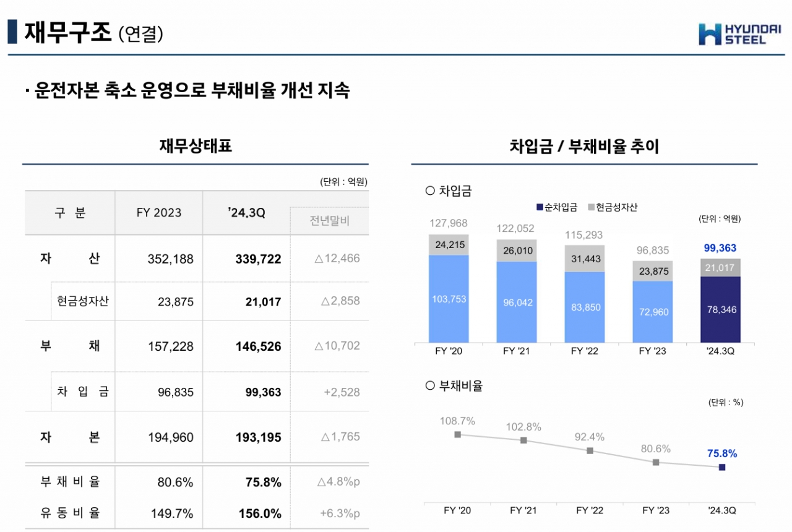Click the 339,722 asset value cell
The width and height of the screenshot is (792, 532).
258,259
